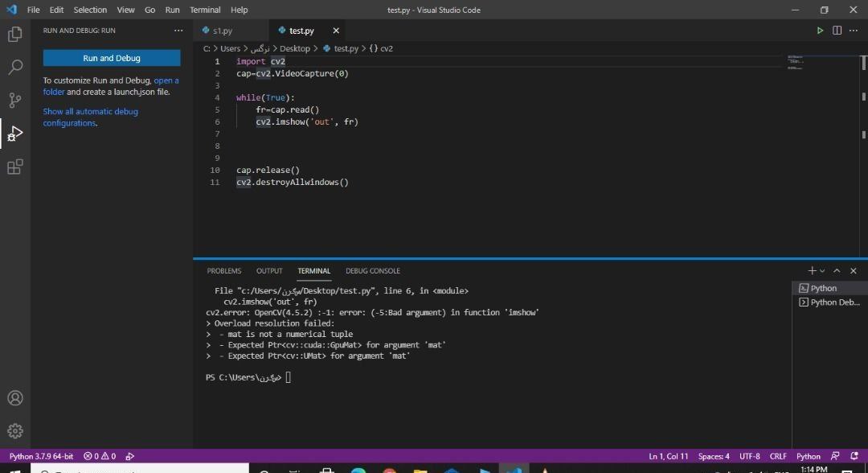Change indentation via Spaces: 4

click(714, 456)
